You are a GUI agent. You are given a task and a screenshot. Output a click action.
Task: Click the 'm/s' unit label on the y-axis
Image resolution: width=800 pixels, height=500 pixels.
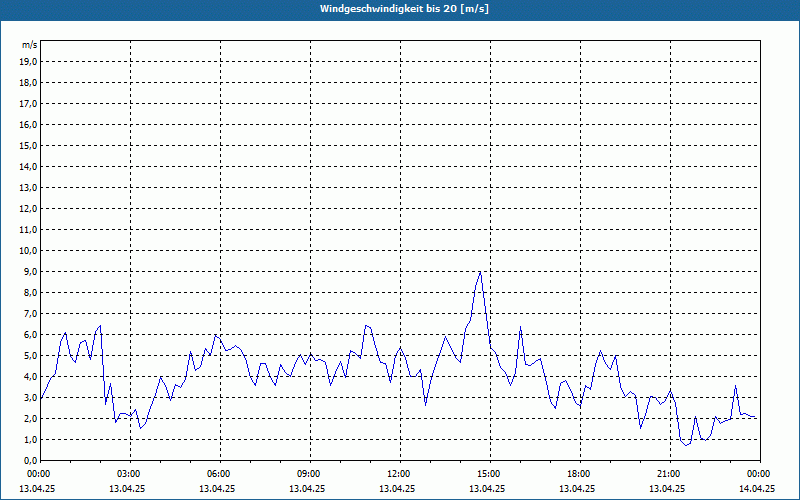pos(30,45)
